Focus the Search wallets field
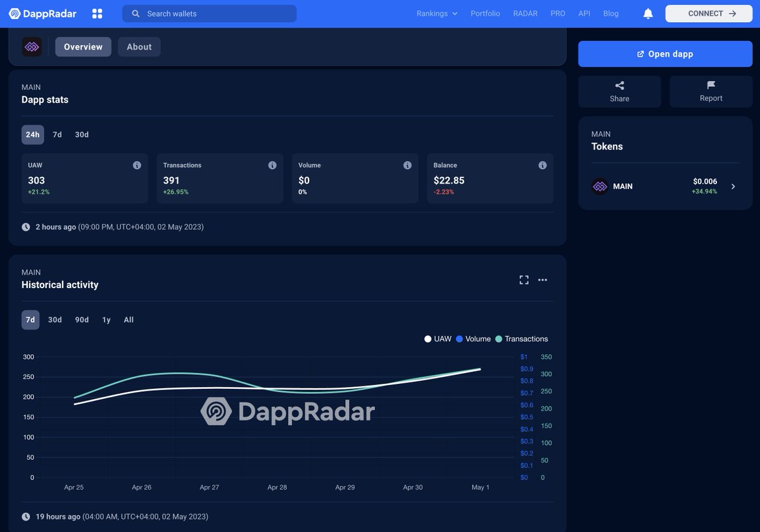The image size is (760, 532). (x=209, y=13)
